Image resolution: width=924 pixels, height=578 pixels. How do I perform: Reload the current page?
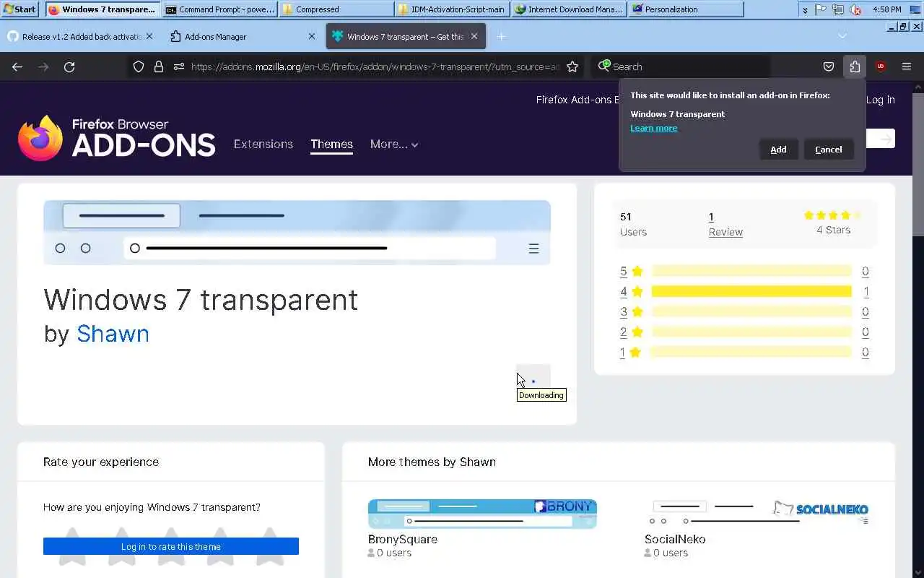coord(69,66)
